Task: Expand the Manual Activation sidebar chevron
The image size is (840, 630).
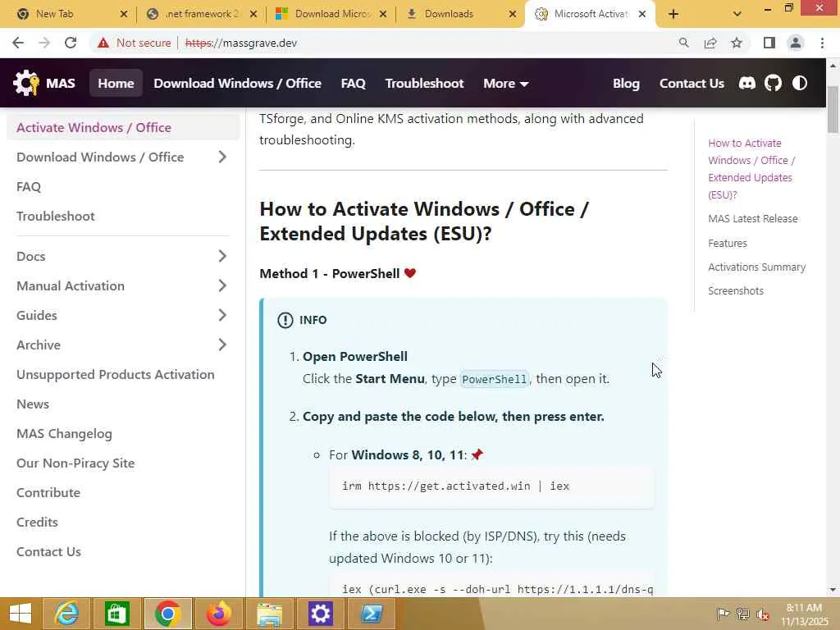Action: (x=223, y=285)
